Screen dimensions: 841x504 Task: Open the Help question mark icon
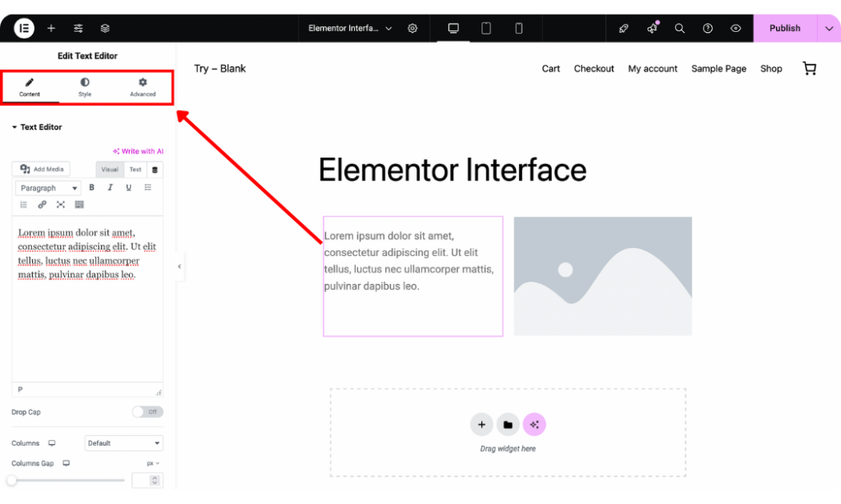click(708, 29)
